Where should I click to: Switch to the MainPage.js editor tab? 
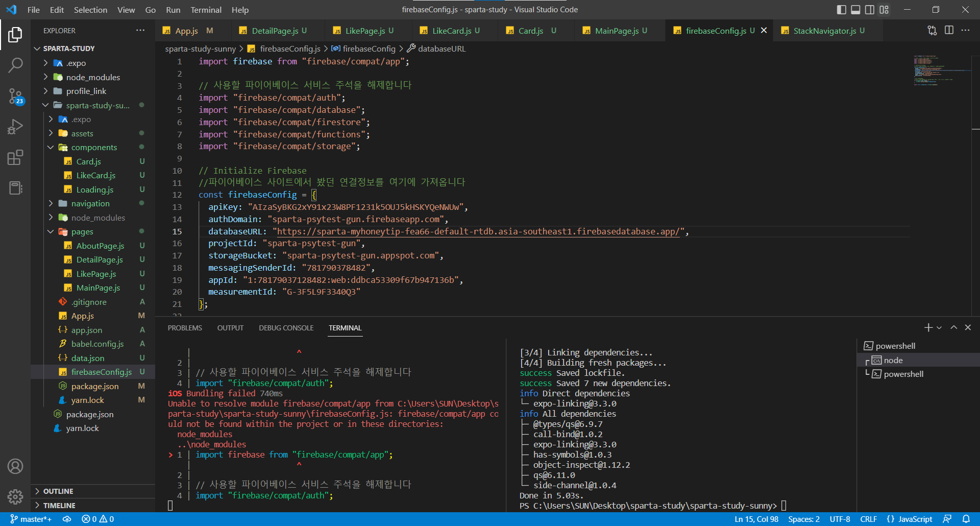[621, 31]
